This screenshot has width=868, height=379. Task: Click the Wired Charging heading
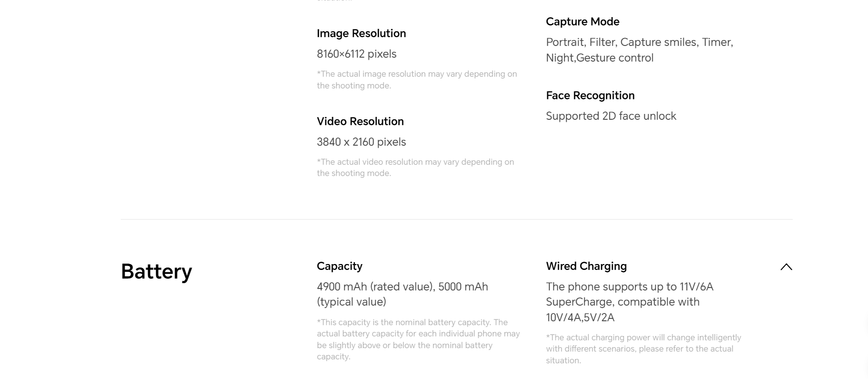click(586, 266)
